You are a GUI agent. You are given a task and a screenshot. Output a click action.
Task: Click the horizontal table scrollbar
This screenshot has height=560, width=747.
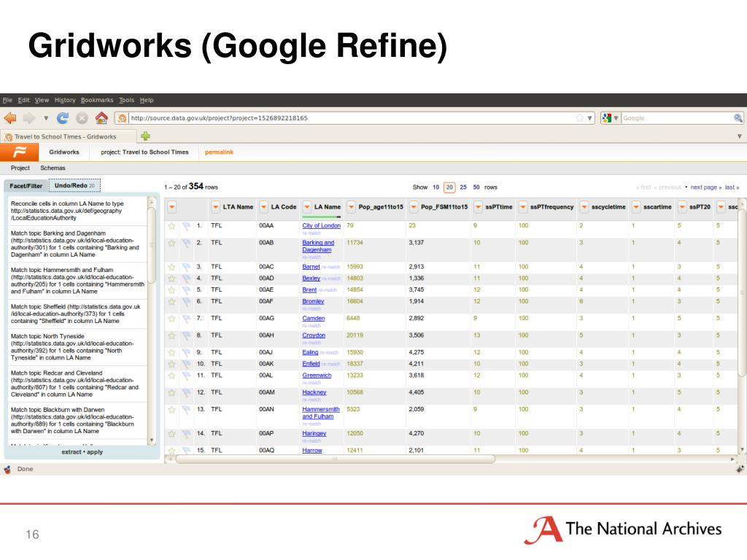tap(336, 459)
